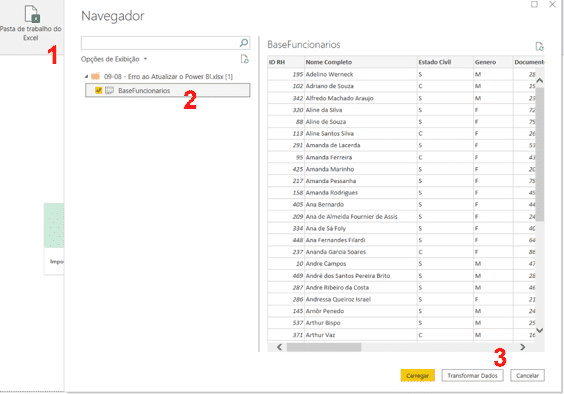Viewport: 564px width, 394px height.
Task: Click the Alfredo Machado Araujo cell
Action: [361, 98]
